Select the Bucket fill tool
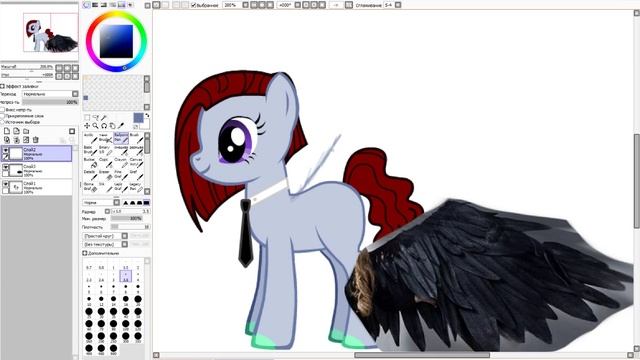640x360 pixels. tap(90, 162)
